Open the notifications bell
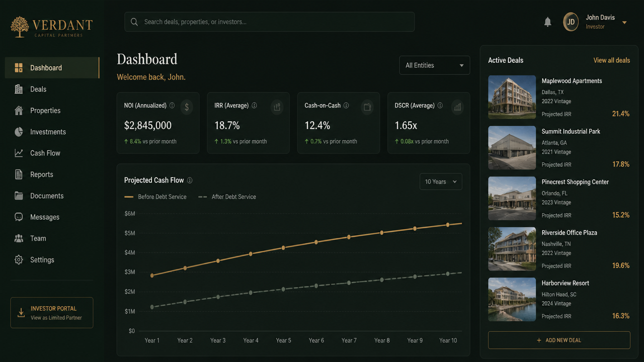Viewport: 644px width, 362px height. 548,22
